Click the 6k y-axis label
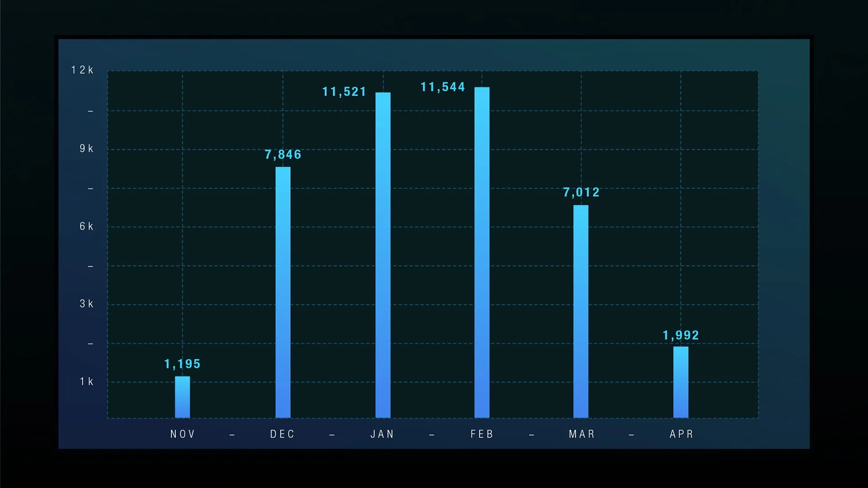 (86, 226)
